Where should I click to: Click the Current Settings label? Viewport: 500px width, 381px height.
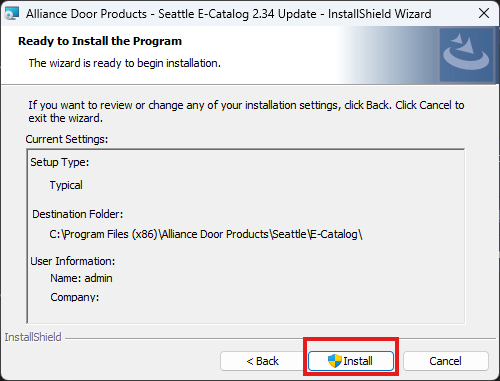[67, 139]
